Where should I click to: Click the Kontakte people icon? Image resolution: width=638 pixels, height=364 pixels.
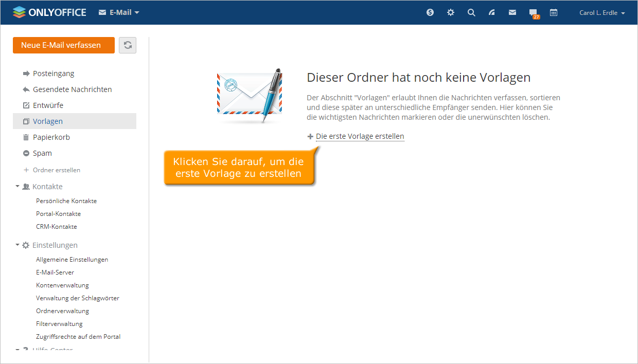pos(26,187)
